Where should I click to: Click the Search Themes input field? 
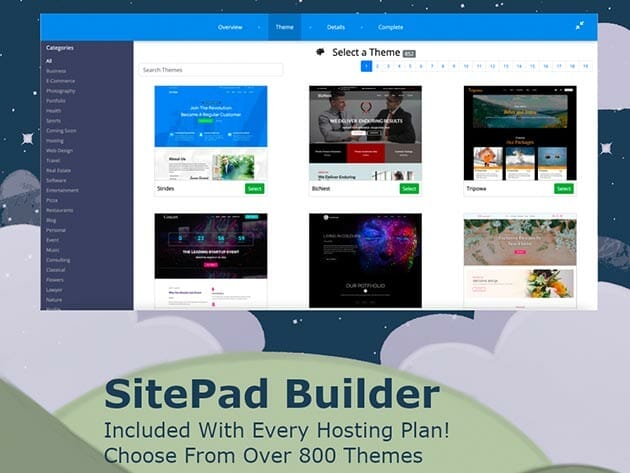210,70
